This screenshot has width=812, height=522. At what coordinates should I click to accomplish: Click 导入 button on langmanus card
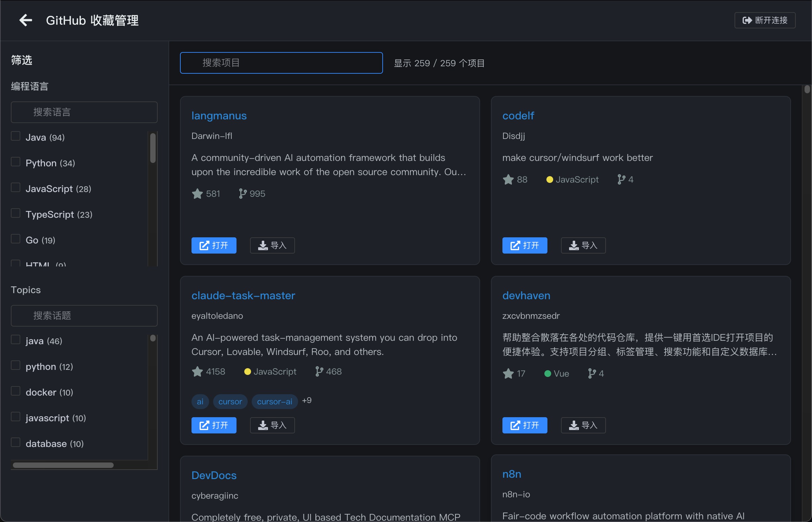(x=272, y=245)
